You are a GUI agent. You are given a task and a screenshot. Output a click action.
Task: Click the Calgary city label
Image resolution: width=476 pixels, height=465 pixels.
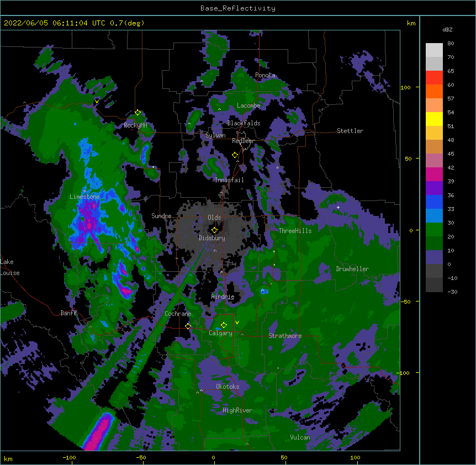click(220, 333)
